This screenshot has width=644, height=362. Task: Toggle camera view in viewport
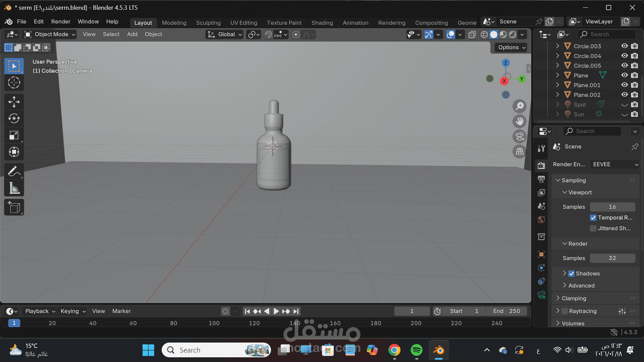(520, 136)
